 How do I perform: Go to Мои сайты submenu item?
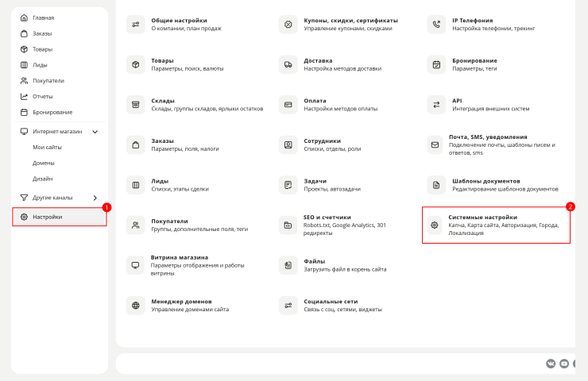pyautogui.click(x=47, y=147)
